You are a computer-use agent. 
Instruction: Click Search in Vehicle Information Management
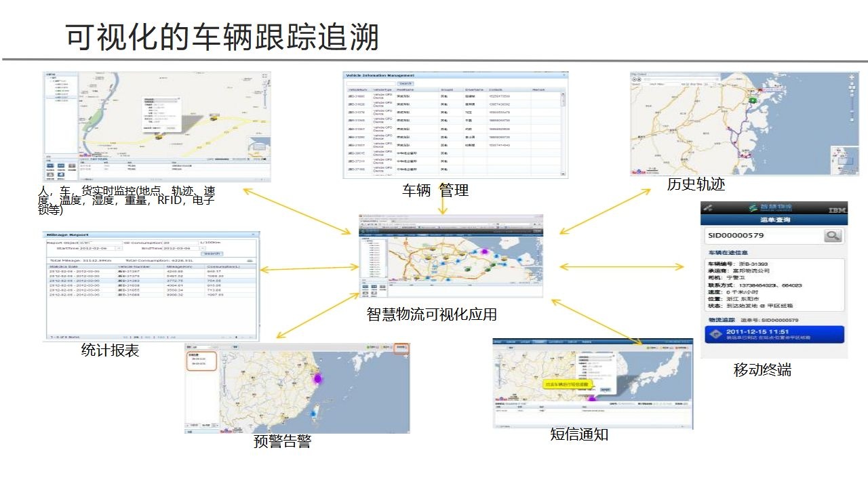(x=405, y=83)
